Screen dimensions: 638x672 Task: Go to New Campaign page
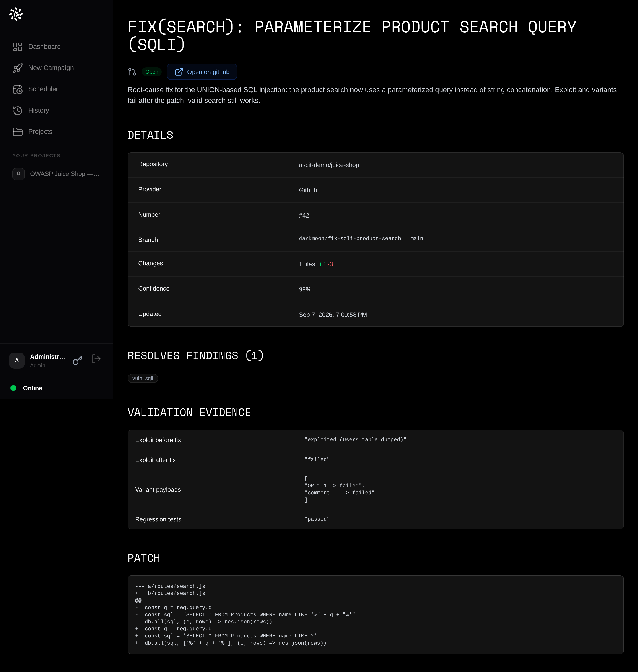[56, 68]
